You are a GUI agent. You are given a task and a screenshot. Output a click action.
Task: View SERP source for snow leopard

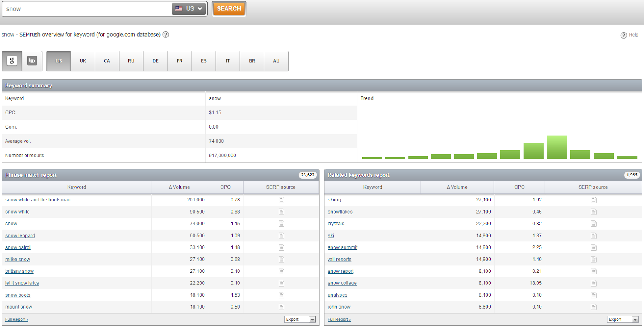click(x=281, y=235)
